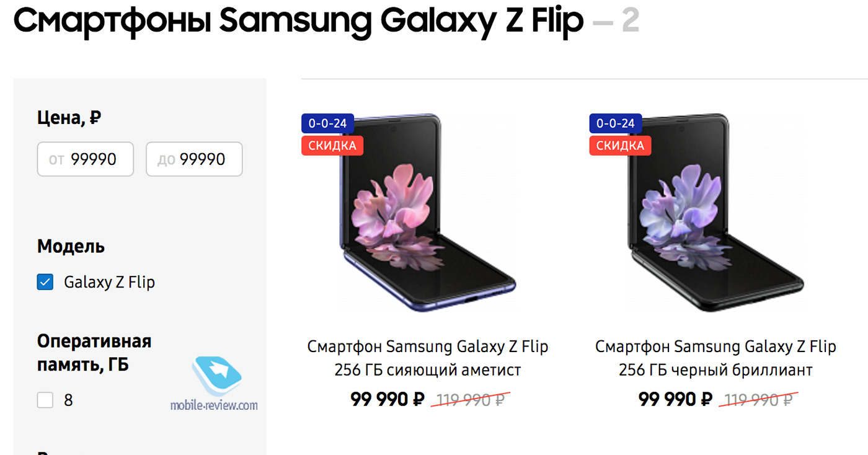The width and height of the screenshot is (868, 455).
Task: Click СКИДКА badge on black Z Flip
Action: [620, 146]
